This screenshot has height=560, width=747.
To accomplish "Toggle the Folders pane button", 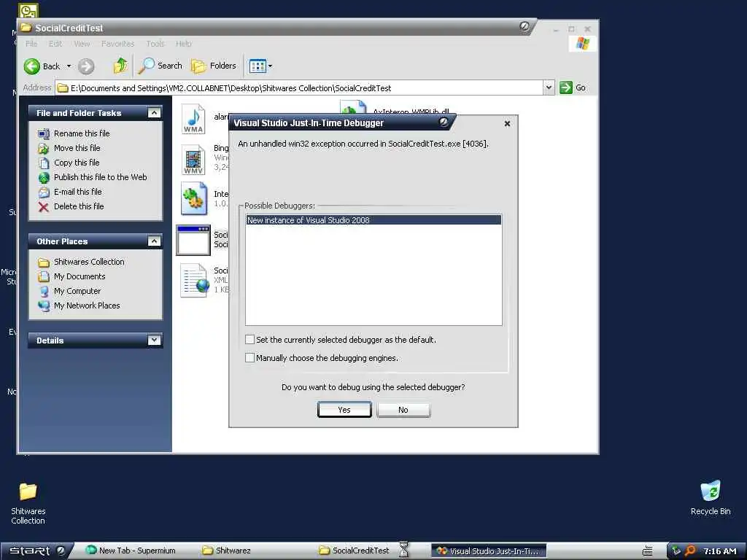I will tap(214, 66).
